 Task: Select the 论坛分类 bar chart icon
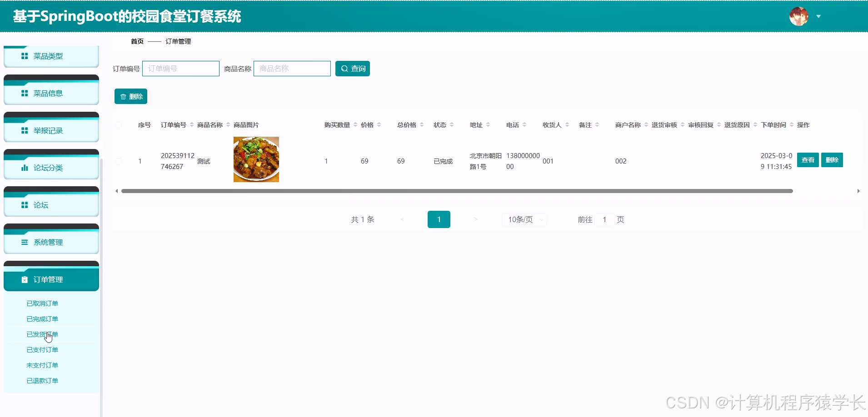[24, 168]
